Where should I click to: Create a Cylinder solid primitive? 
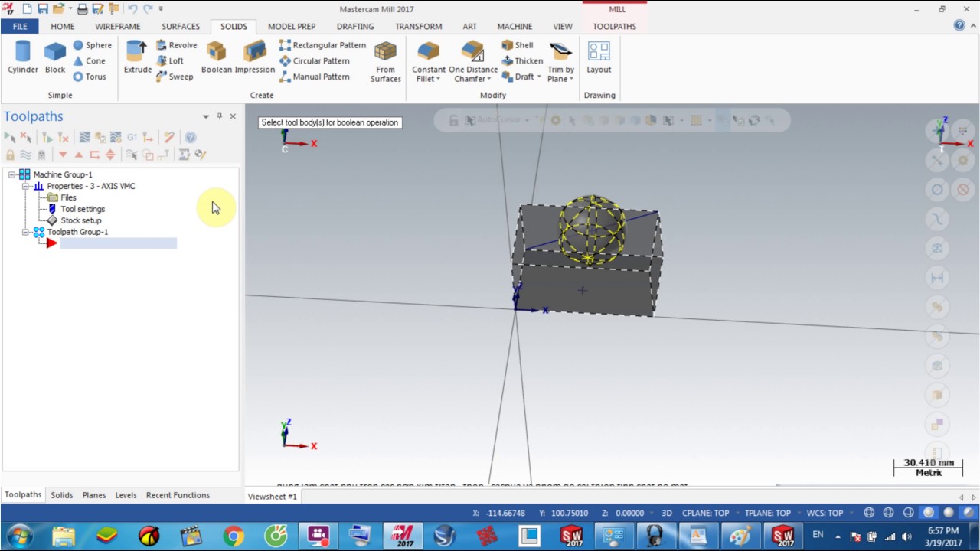pos(23,57)
